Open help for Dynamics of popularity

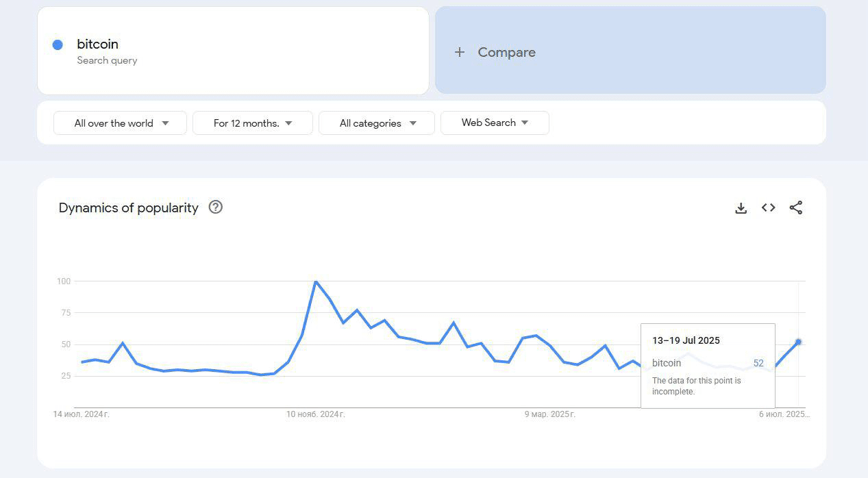[x=216, y=207]
